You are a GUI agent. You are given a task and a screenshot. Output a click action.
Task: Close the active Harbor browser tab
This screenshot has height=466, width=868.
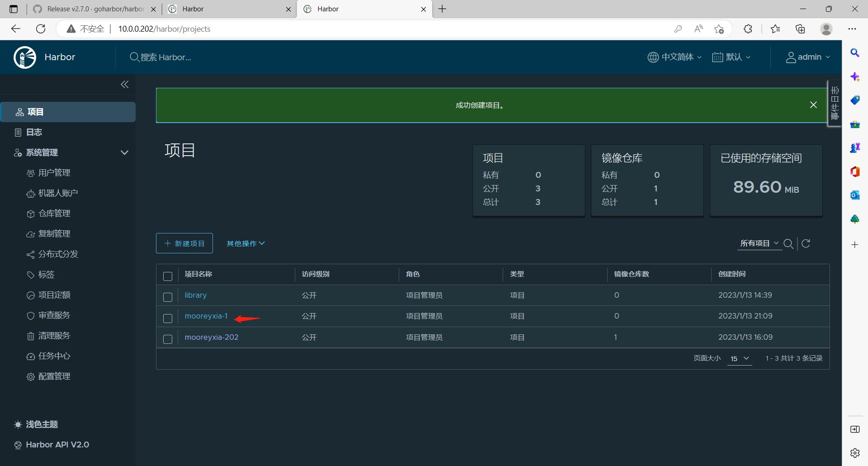(424, 9)
